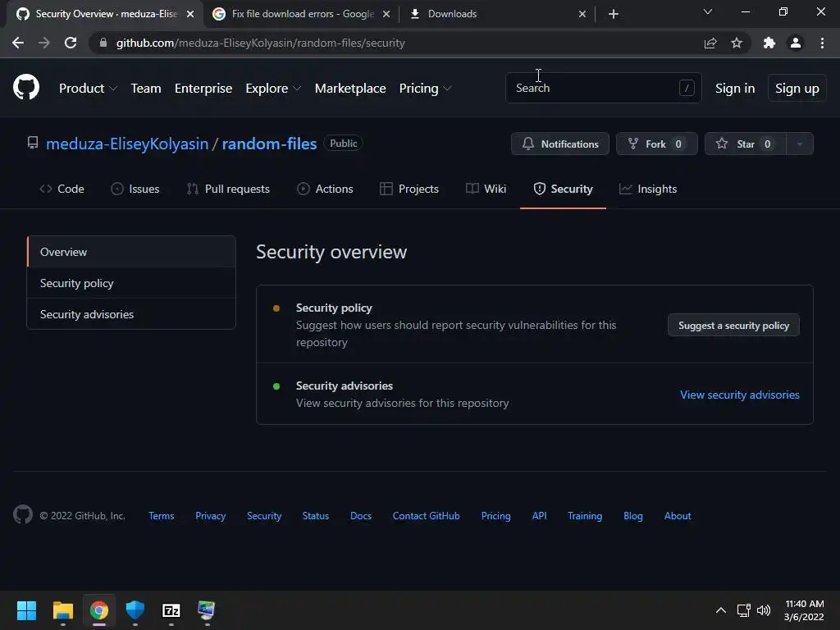
Task: Open File Explorer from taskbar
Action: tap(62, 610)
